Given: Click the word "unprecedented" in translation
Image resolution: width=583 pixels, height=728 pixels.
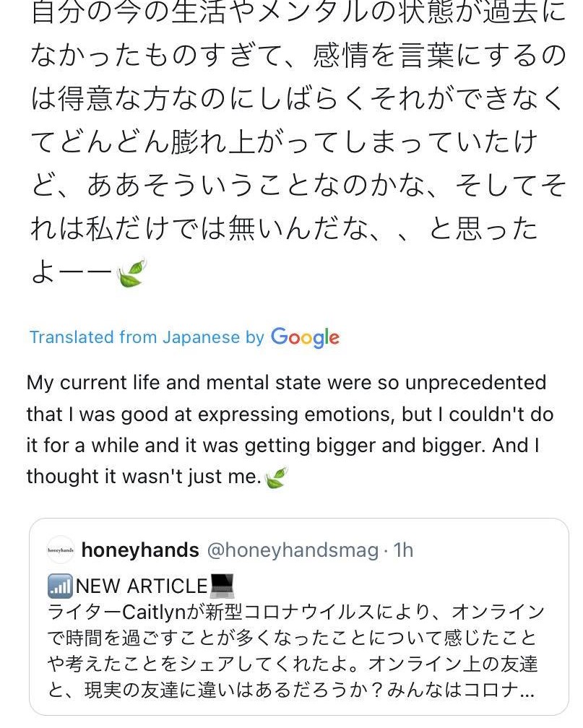Looking at the screenshot, I should point(472,382).
